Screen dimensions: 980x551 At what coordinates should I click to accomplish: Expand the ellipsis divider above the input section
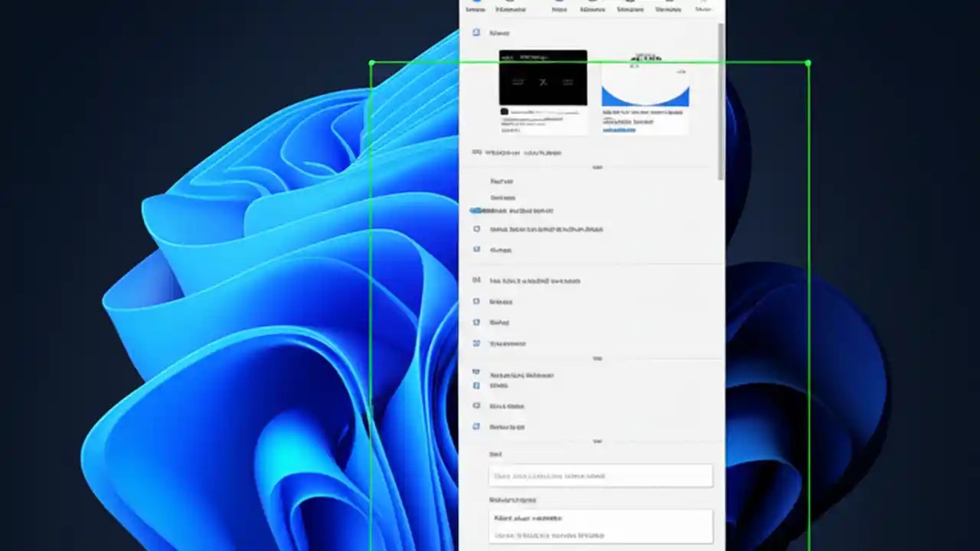tap(597, 442)
